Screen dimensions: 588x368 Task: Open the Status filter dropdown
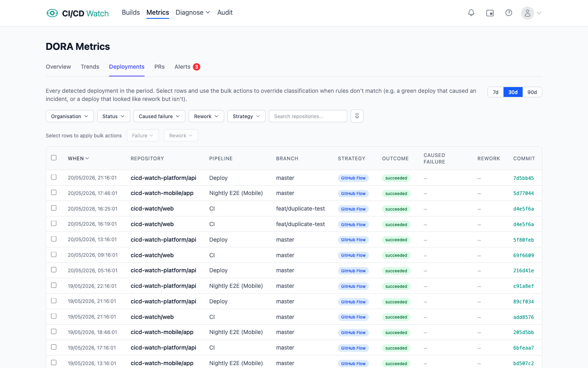point(114,116)
